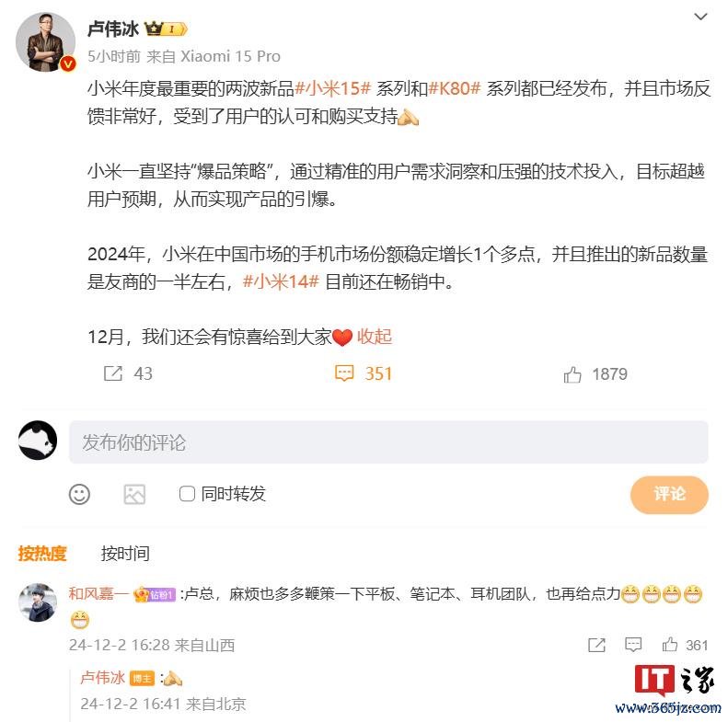The width and height of the screenshot is (728, 722).
Task: Switch to the 按时间 comment sorting
Action: click(x=125, y=553)
